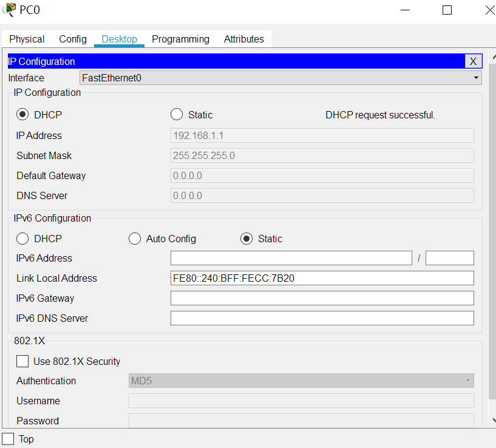The width and height of the screenshot is (496, 448).
Task: Click the vertical scrollbar of the panel
Action: pyautogui.click(x=492, y=231)
